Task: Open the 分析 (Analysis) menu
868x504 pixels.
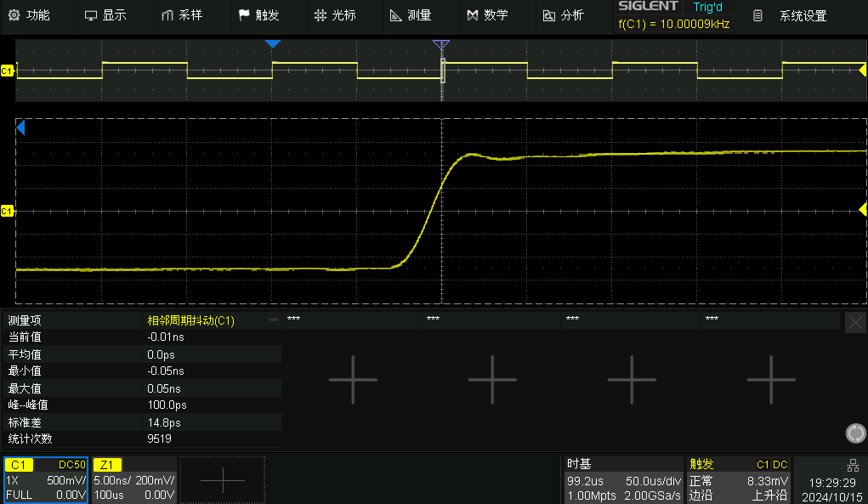Action: pyautogui.click(x=564, y=15)
